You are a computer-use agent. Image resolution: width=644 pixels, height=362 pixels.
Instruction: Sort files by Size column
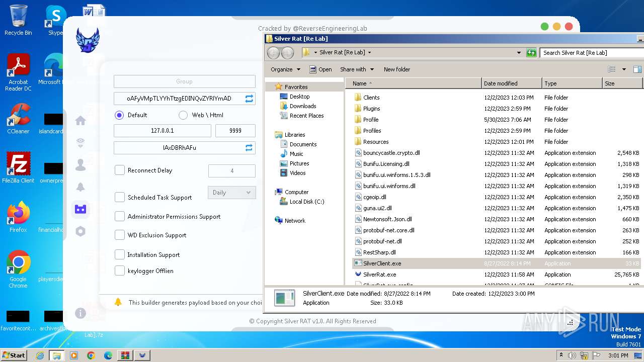click(x=622, y=83)
